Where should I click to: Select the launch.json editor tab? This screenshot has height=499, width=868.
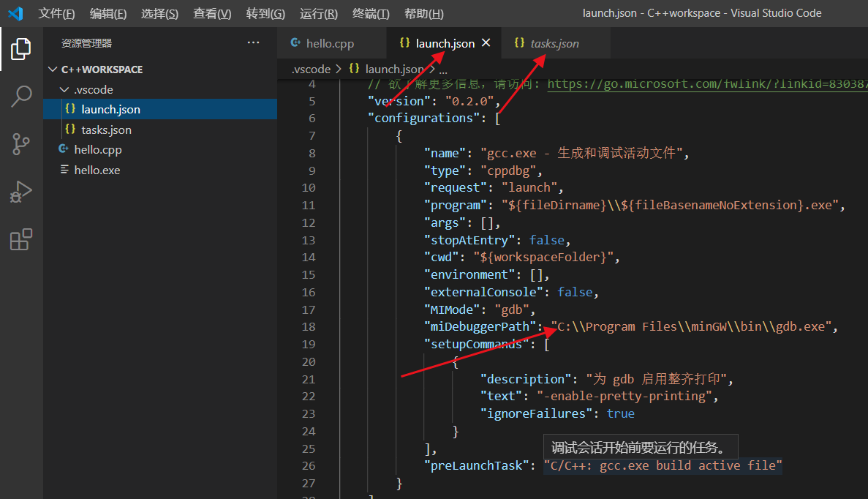(445, 42)
